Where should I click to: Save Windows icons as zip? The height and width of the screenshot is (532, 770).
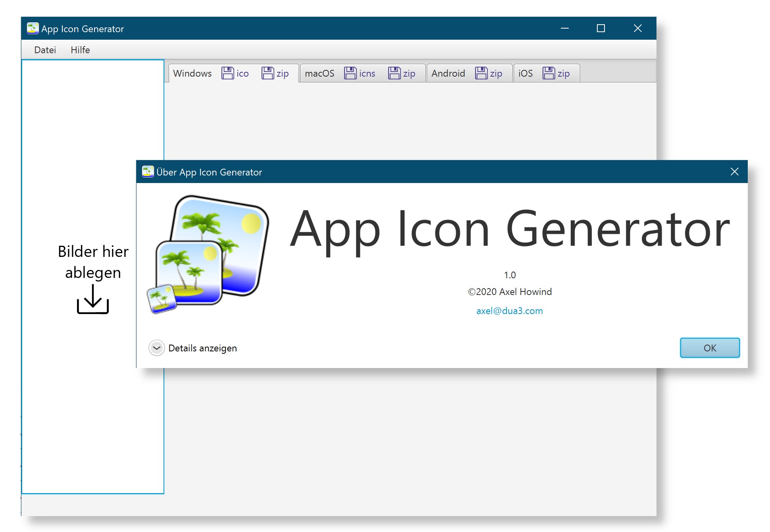coord(275,73)
